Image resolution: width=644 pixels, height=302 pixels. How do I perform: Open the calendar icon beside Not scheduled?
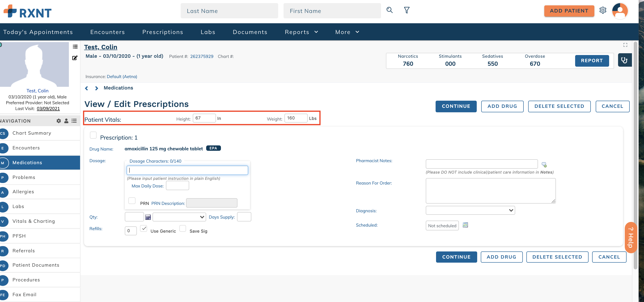[x=465, y=225]
